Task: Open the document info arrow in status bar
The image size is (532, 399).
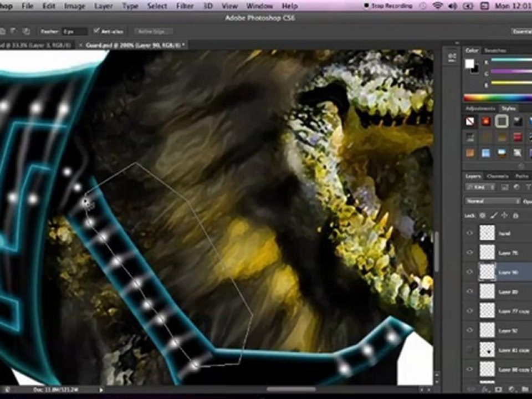Action: [101, 390]
